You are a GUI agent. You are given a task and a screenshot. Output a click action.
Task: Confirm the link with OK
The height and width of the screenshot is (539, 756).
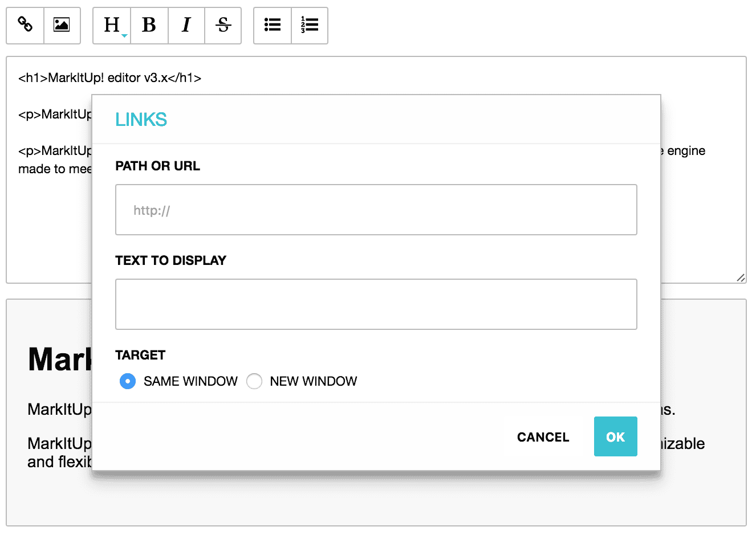pos(615,436)
